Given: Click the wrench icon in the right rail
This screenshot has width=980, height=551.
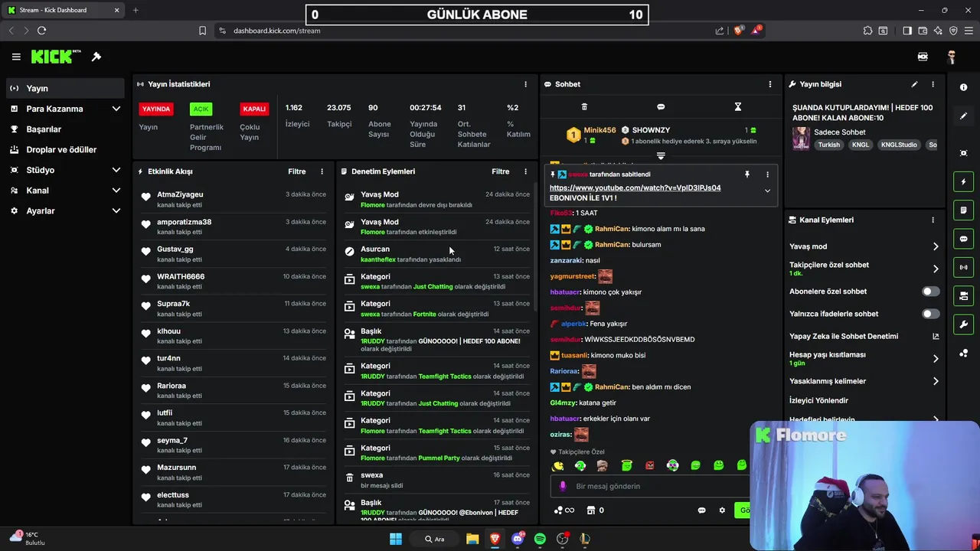Looking at the screenshot, I should 963,324.
